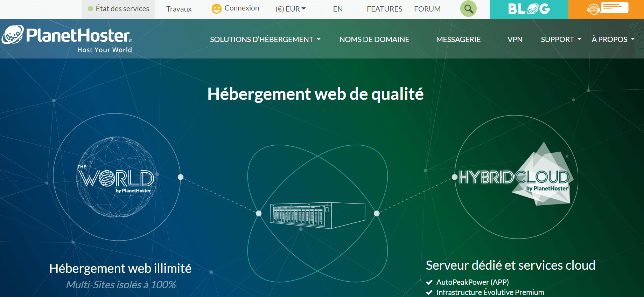Click the server rack illustration
This screenshot has height=297, width=644.
click(317, 215)
